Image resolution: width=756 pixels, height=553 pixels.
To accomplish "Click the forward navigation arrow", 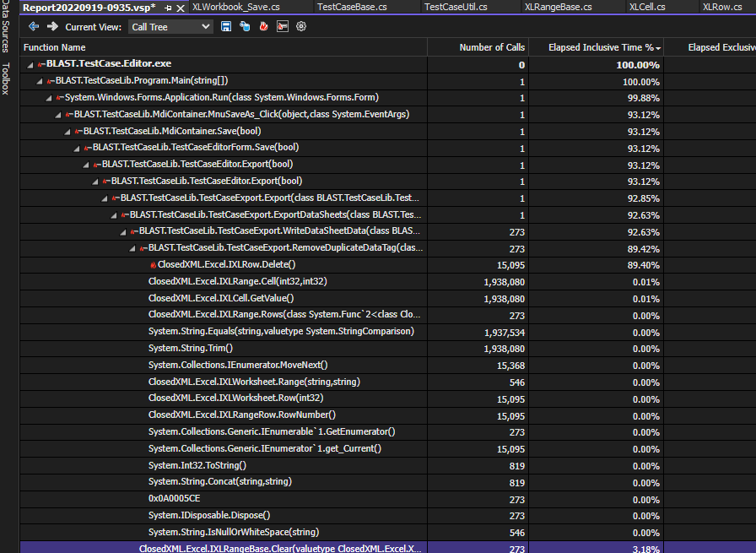I will pos(52,26).
